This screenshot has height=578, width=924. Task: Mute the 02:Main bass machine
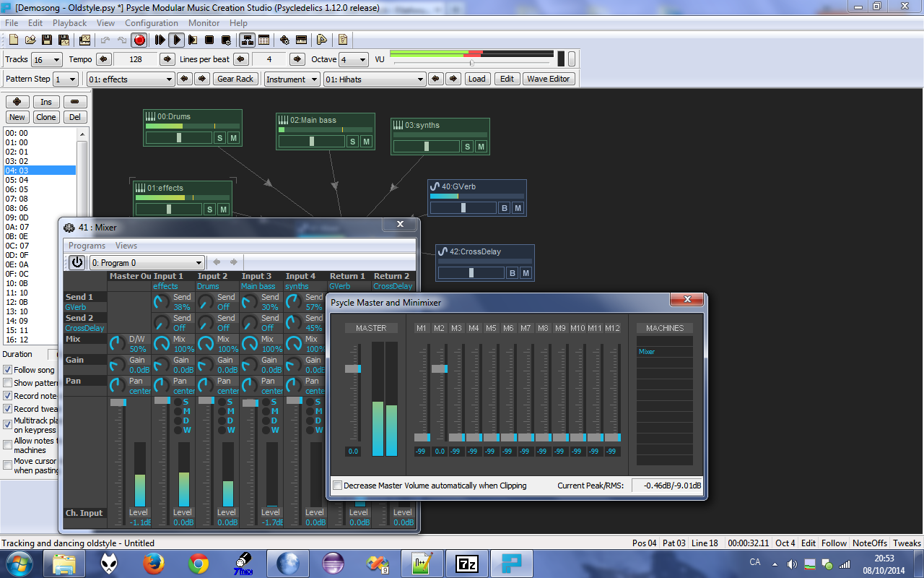pyautogui.click(x=366, y=141)
